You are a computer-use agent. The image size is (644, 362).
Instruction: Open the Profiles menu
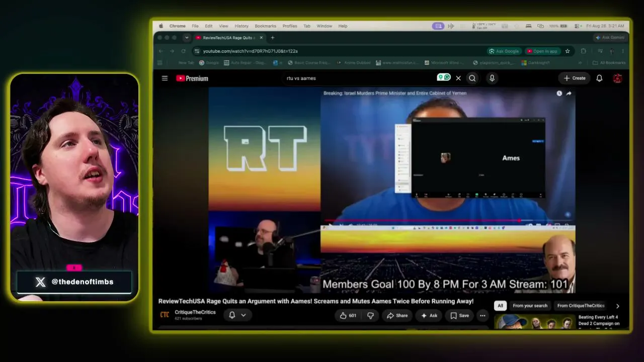point(290,26)
